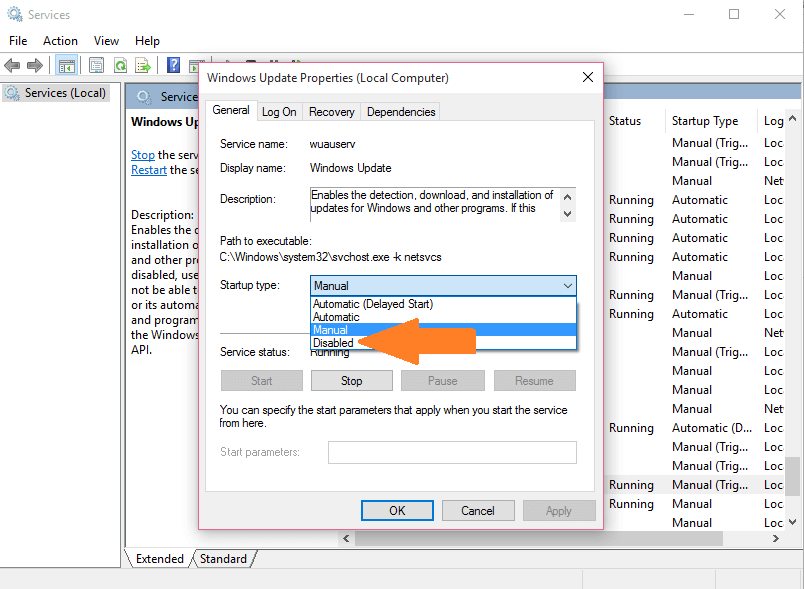Click the Stop link in the Services pane
The image size is (804, 589).
click(x=143, y=155)
